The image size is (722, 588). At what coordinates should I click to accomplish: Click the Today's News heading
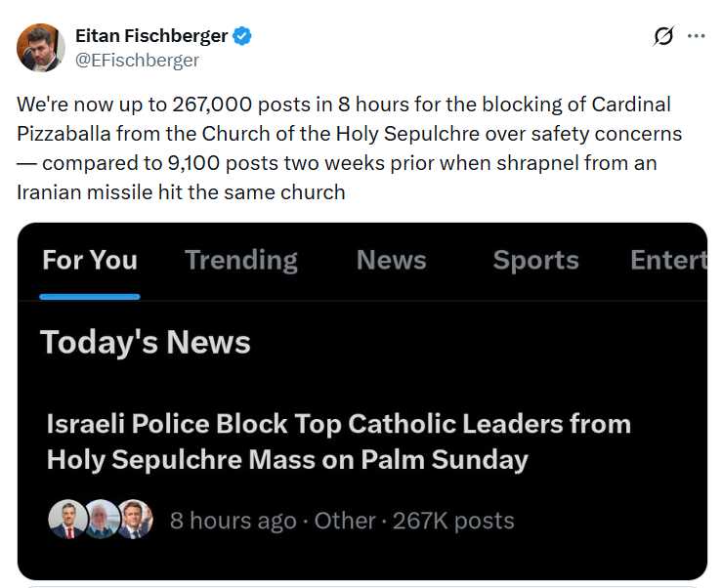(x=146, y=342)
